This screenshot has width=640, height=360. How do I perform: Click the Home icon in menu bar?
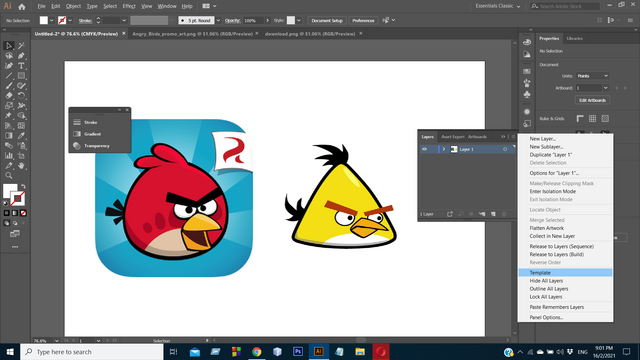22,7
